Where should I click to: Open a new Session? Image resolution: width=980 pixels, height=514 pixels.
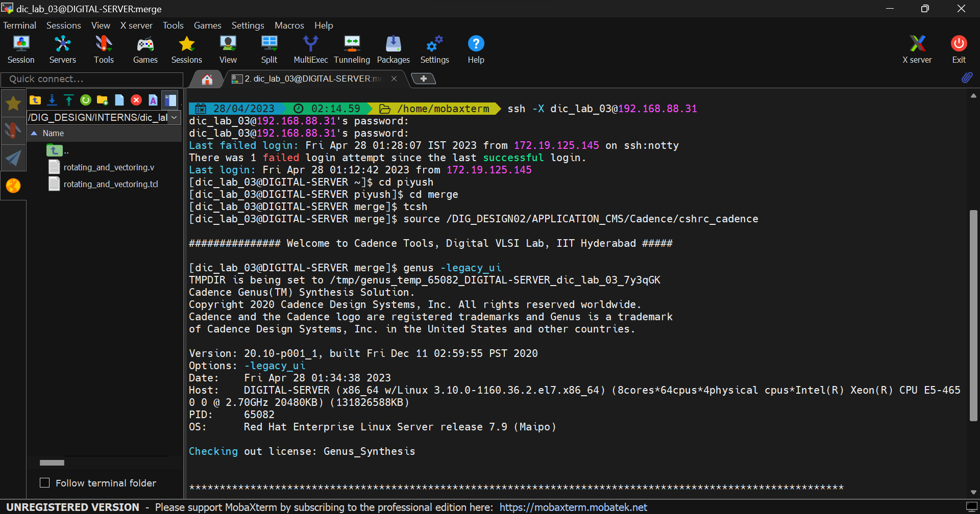21,49
